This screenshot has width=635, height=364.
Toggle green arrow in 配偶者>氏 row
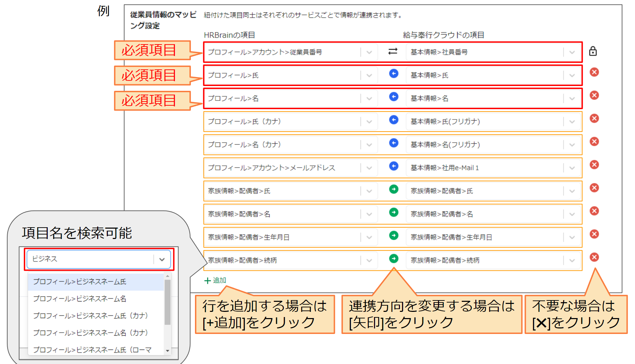394,189
